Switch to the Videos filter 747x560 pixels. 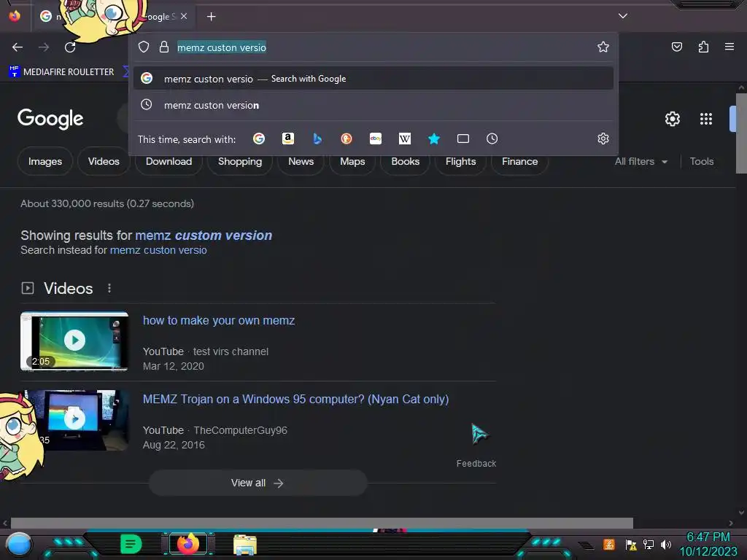click(x=104, y=161)
